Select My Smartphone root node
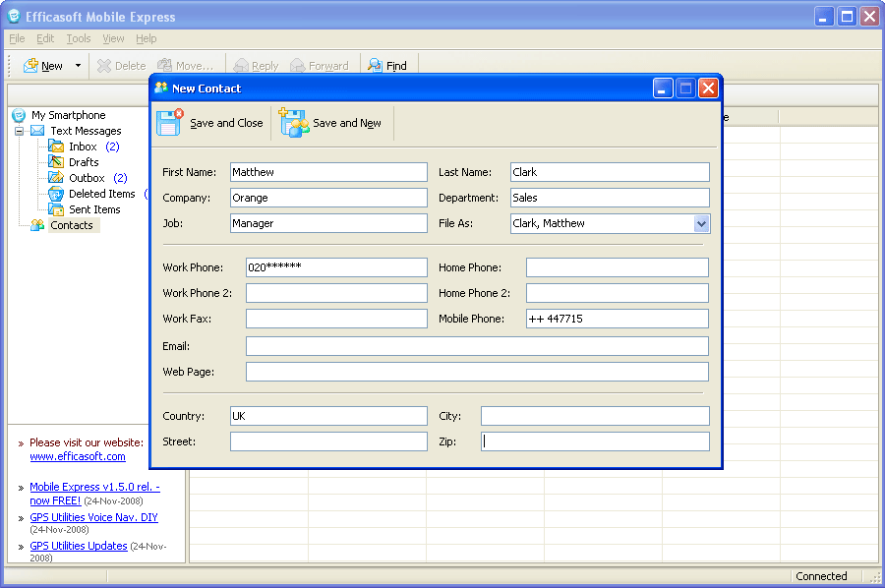Screen dimensions: 885x588 tap(68, 115)
